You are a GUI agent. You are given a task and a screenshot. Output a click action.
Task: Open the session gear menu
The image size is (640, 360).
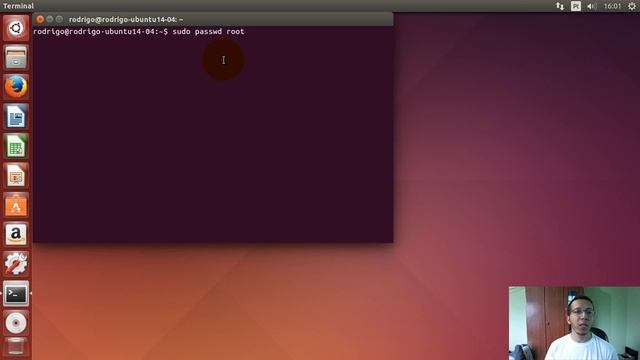632,6
